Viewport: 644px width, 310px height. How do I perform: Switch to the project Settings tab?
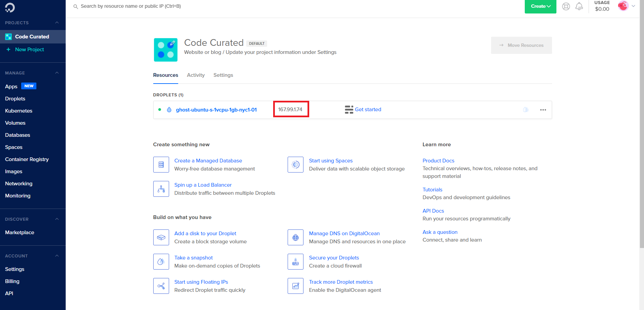pyautogui.click(x=223, y=75)
